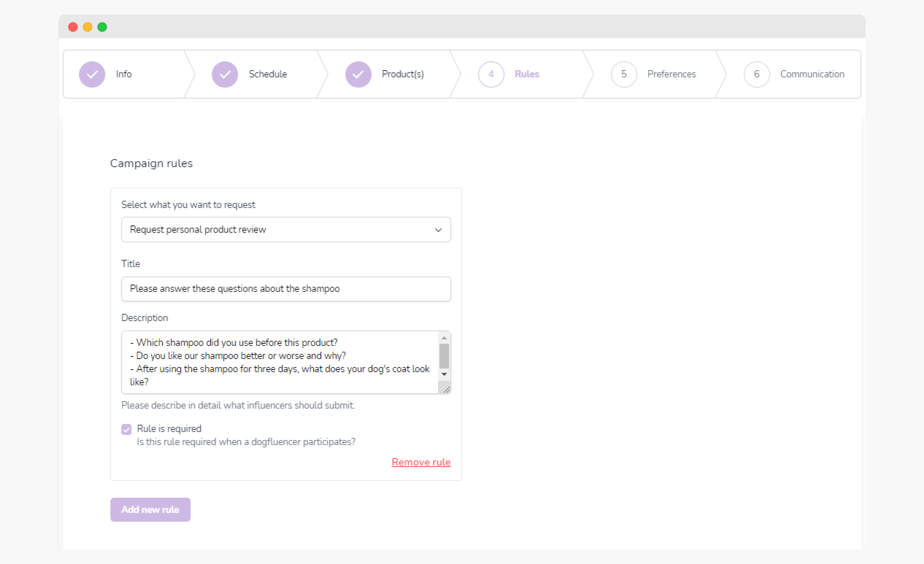Click the description scrollbar down arrow
The height and width of the screenshot is (564, 924).
click(444, 374)
